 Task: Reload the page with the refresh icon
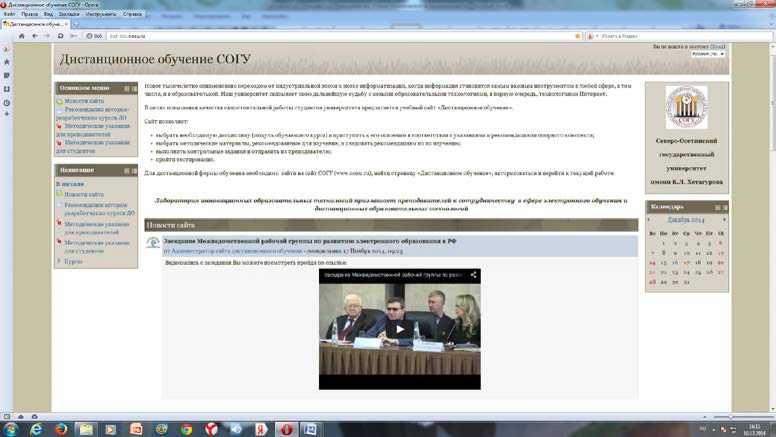(x=60, y=36)
